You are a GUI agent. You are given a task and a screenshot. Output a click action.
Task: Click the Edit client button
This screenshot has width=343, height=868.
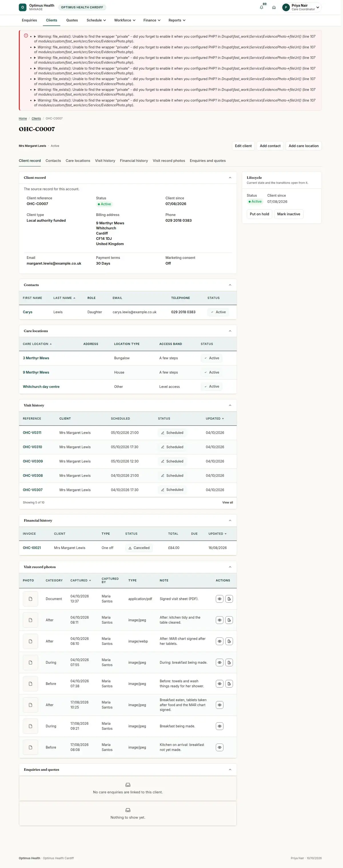243,146
